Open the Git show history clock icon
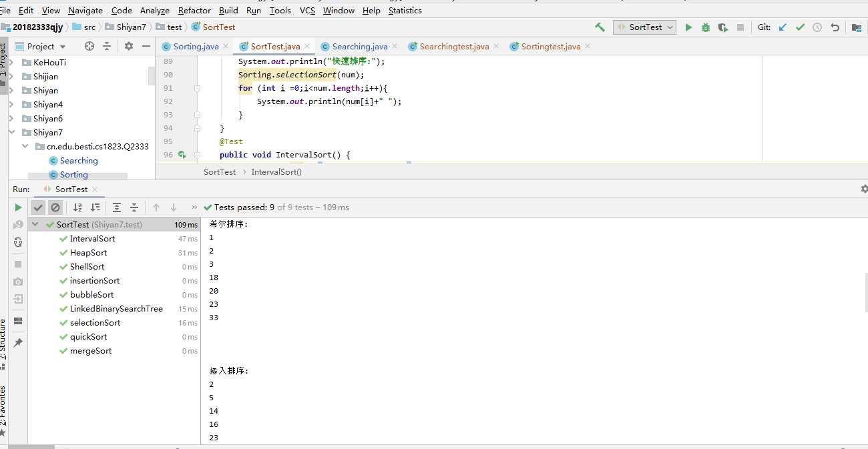The width and height of the screenshot is (868, 449). tap(817, 27)
